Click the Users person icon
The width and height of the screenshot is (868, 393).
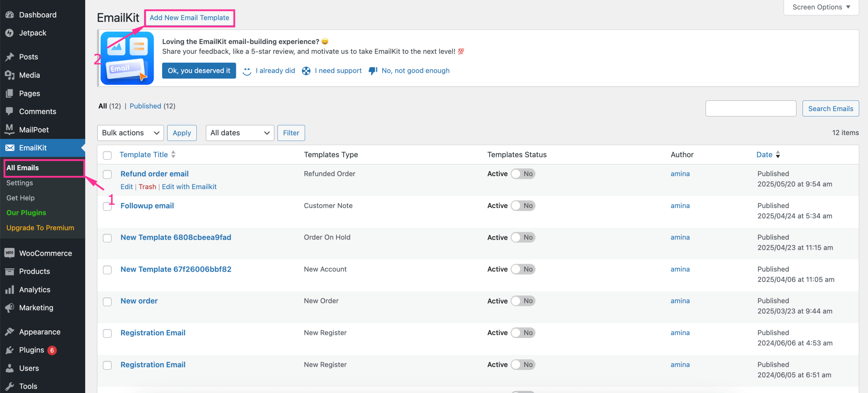9,368
